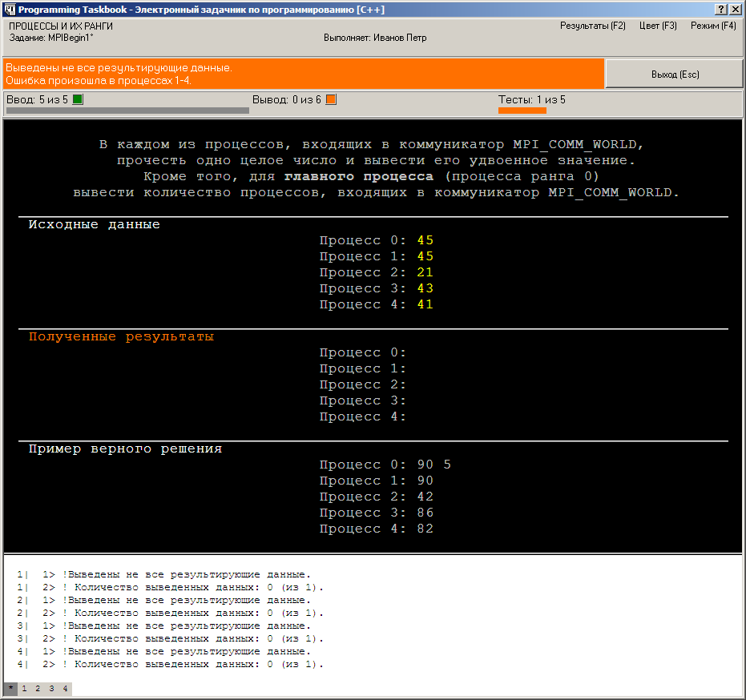Click the gray input progress bar
The width and height of the screenshot is (746, 700).
pos(127,111)
